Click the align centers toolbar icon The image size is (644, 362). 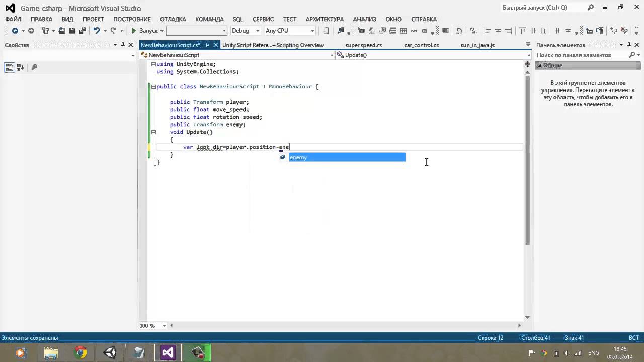pyautogui.click(x=498, y=31)
